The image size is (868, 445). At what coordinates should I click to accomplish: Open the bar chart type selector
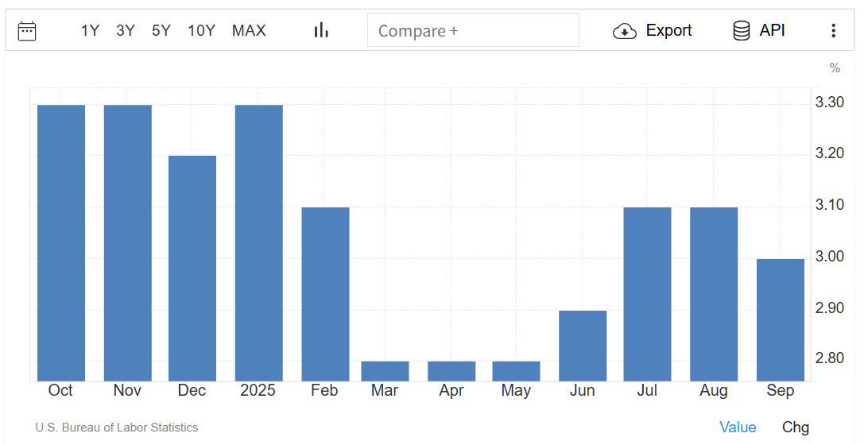point(321,30)
